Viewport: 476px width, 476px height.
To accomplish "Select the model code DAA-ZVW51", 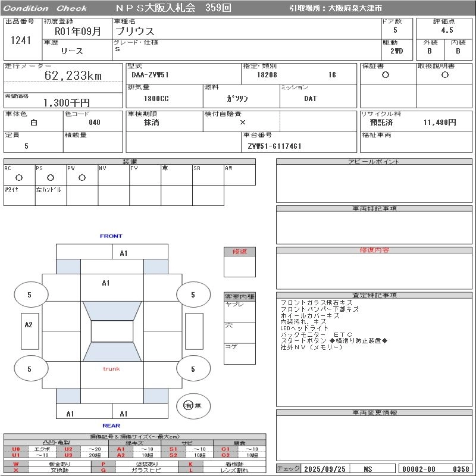I will [x=150, y=75].
